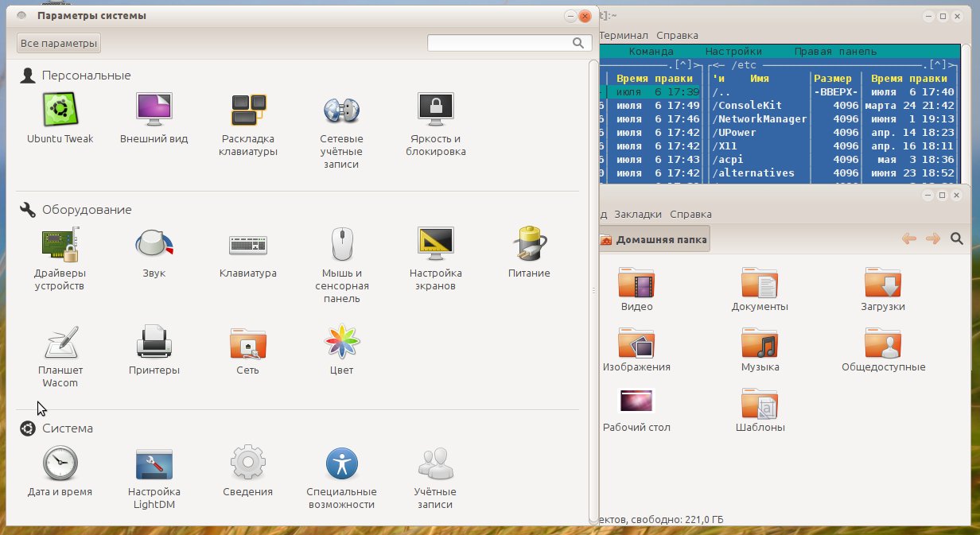Go back with file manager left arrow
This screenshot has width=980, height=535.
click(909, 239)
